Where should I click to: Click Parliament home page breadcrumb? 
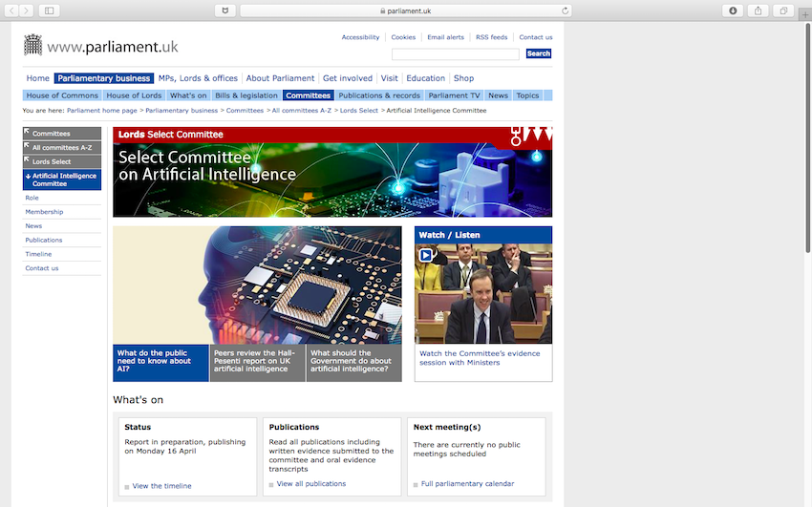pos(102,110)
